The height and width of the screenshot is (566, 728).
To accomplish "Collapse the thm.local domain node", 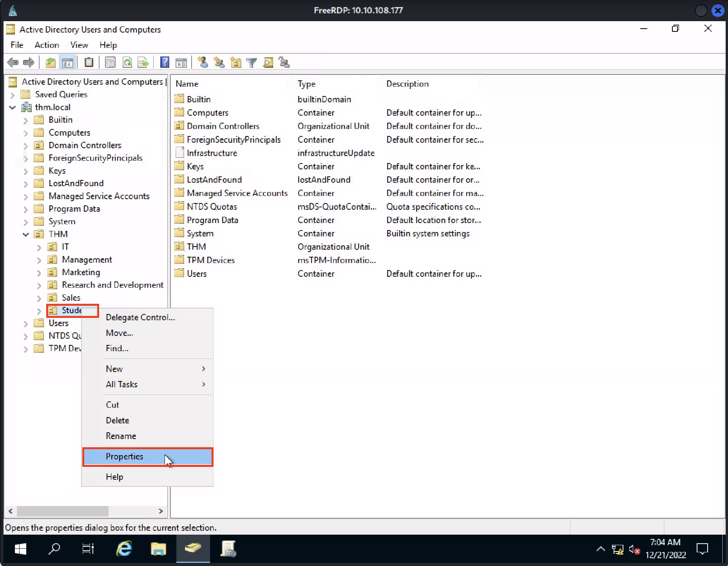I will [12, 107].
